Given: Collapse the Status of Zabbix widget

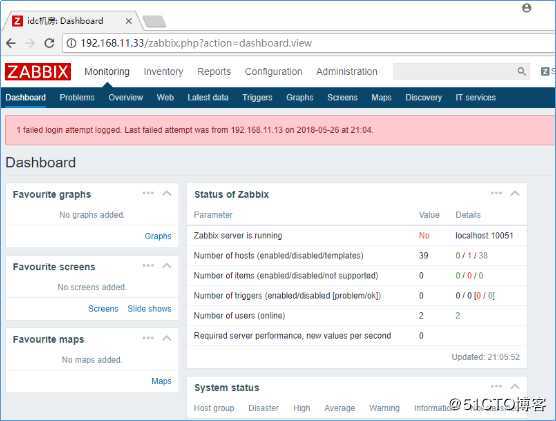Looking at the screenshot, I should 515,194.
